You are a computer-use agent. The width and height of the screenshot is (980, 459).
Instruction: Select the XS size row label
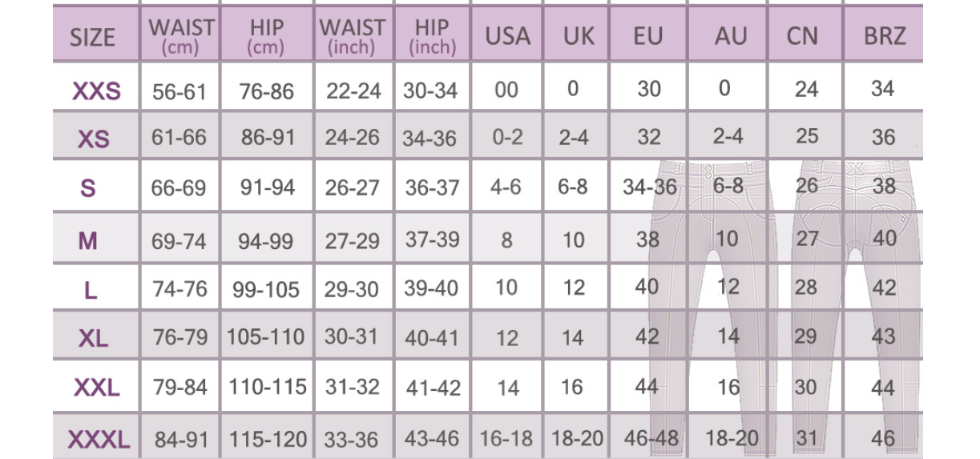[x=94, y=139]
